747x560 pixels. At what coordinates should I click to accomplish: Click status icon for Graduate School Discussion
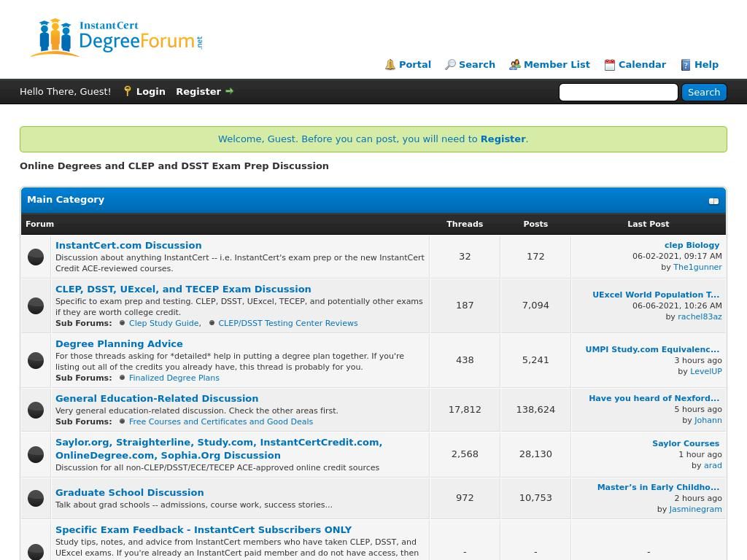tap(36, 498)
